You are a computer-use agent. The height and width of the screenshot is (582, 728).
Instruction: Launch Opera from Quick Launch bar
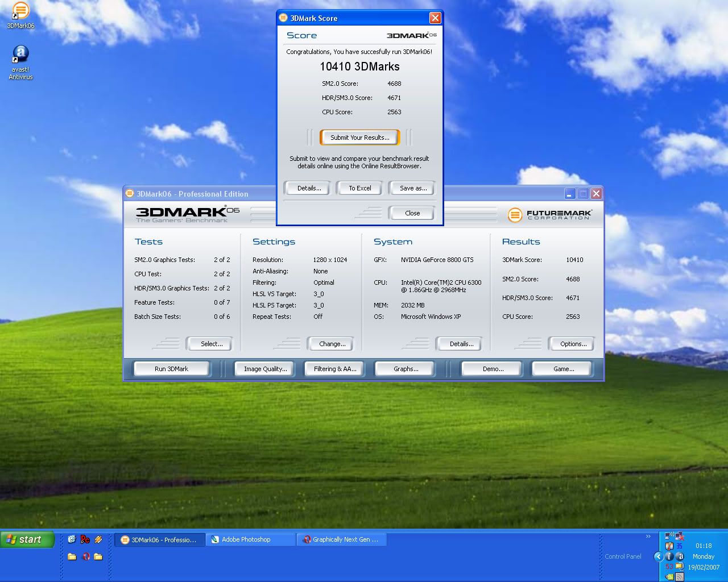(x=86, y=556)
